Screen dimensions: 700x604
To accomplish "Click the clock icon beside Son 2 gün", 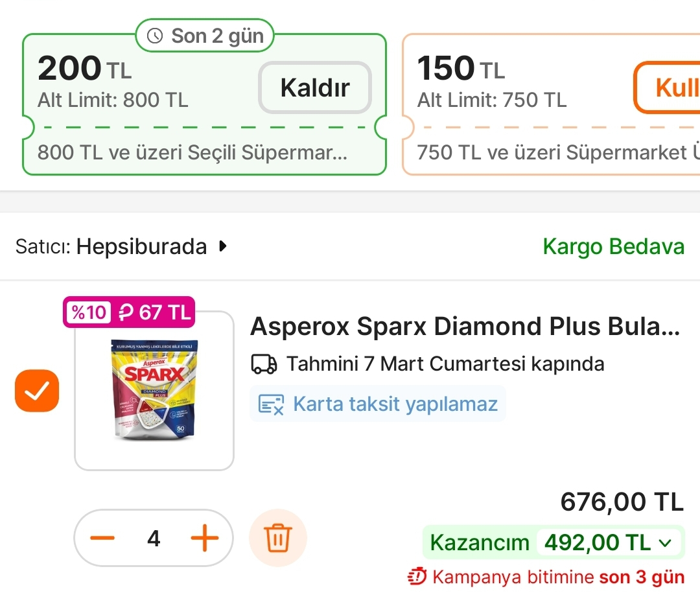I will click(x=156, y=36).
